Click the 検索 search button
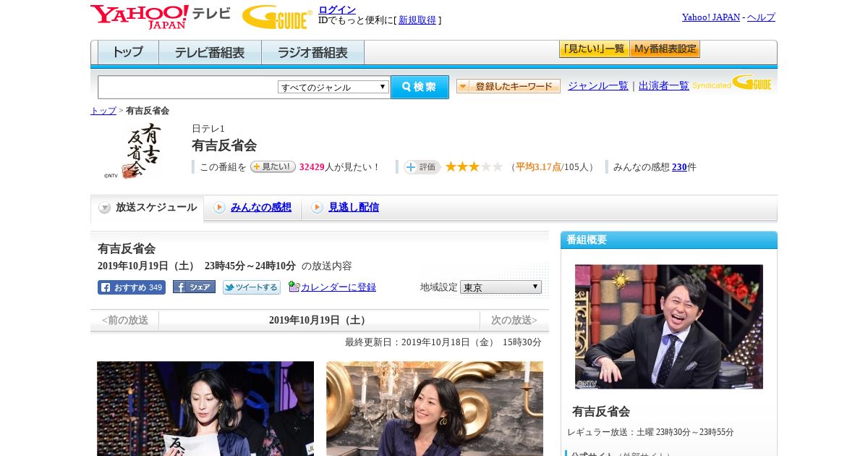This screenshot has width=868, height=456. pos(420,87)
